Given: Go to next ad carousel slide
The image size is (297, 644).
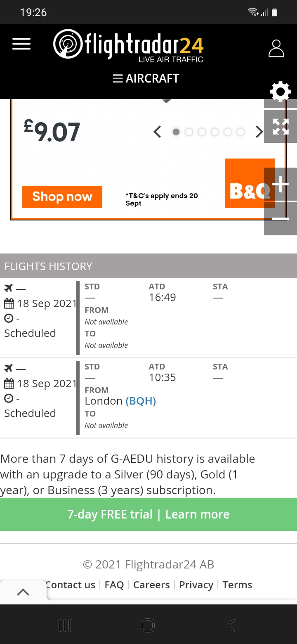Looking at the screenshot, I should 259,132.
